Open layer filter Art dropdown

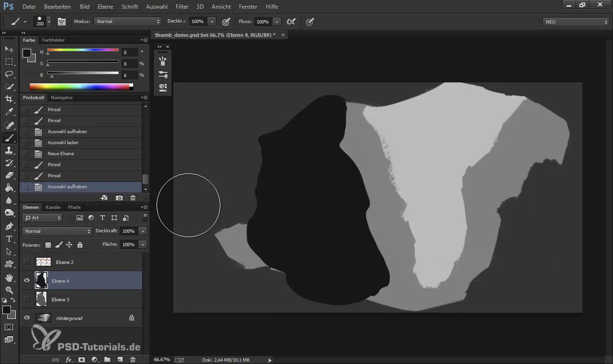click(42, 218)
